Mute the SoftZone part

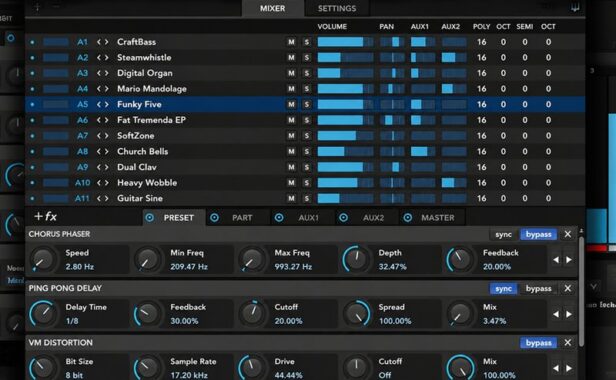(291, 136)
